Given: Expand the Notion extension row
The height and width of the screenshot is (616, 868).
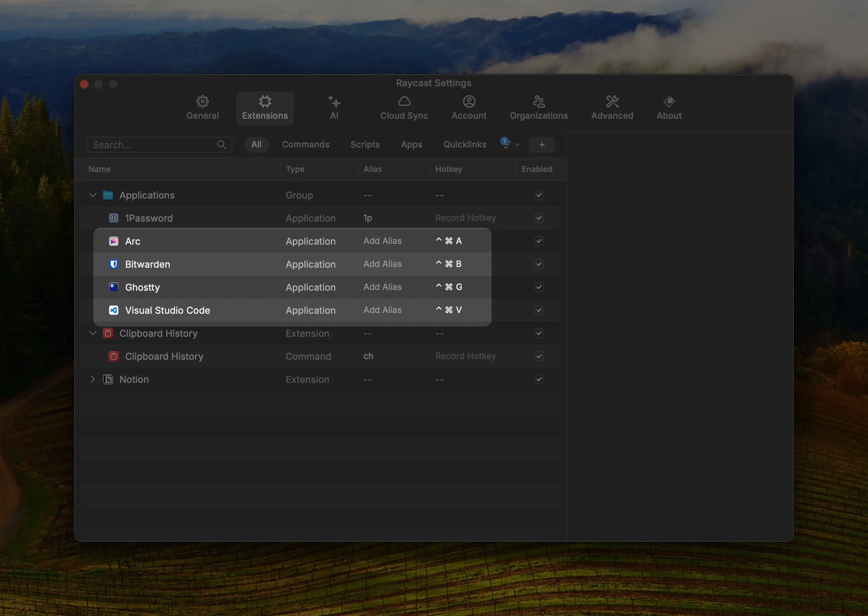Looking at the screenshot, I should [92, 379].
